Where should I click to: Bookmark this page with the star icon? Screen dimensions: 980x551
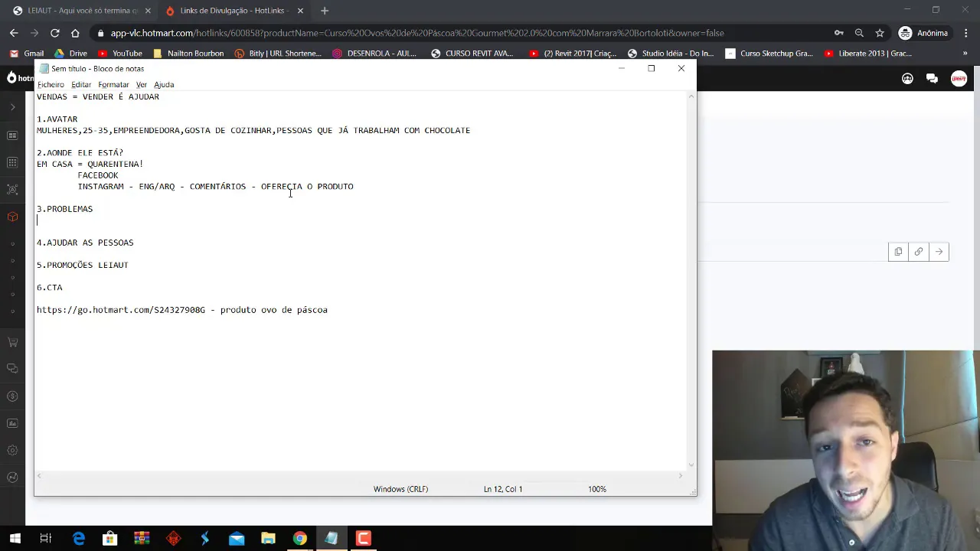point(880,33)
